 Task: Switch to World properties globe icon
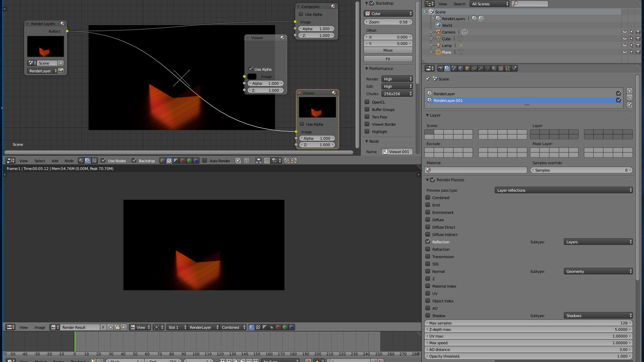461,68
